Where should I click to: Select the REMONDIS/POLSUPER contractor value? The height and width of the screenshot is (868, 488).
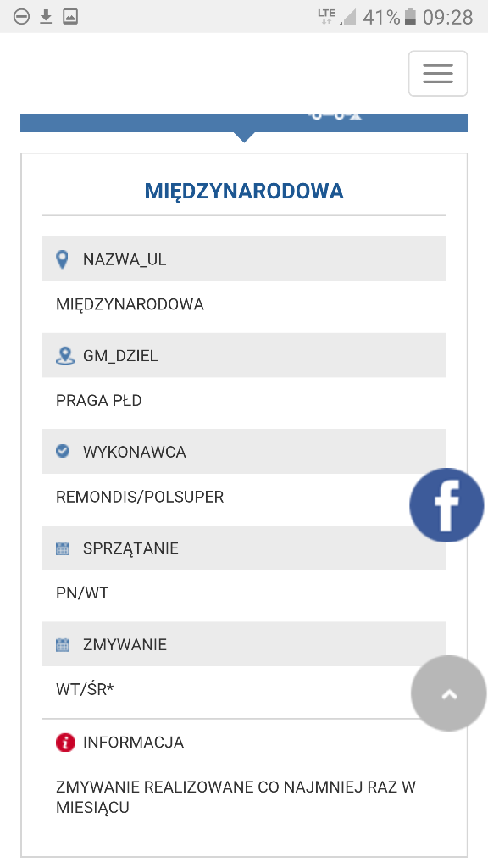[x=140, y=497]
